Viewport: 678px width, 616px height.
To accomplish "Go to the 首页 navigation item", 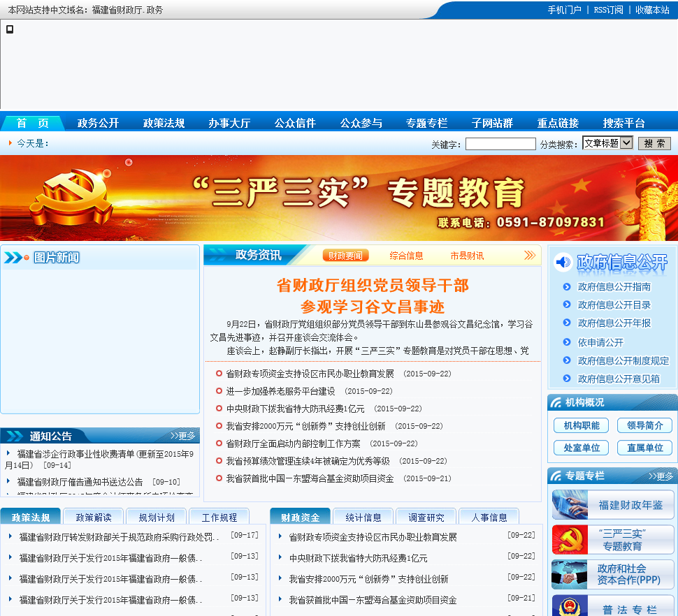I will [33, 123].
